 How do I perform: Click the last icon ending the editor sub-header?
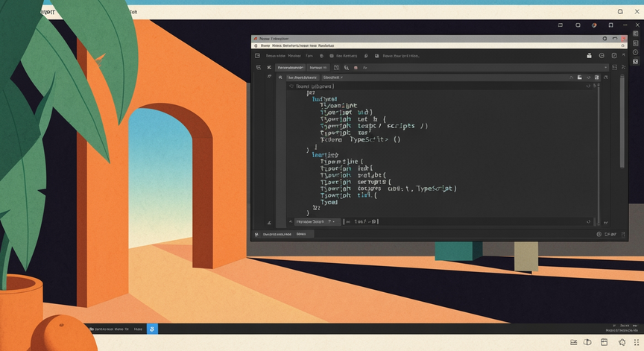tap(606, 78)
